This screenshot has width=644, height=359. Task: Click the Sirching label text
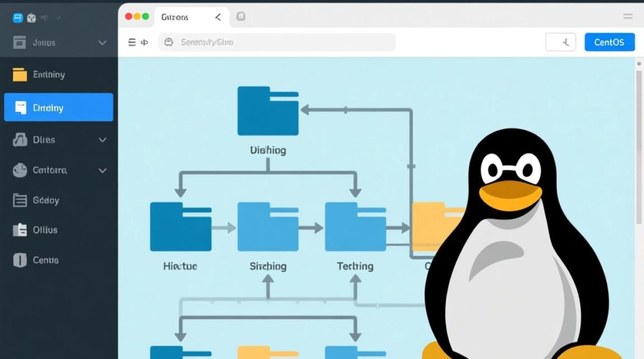click(268, 266)
